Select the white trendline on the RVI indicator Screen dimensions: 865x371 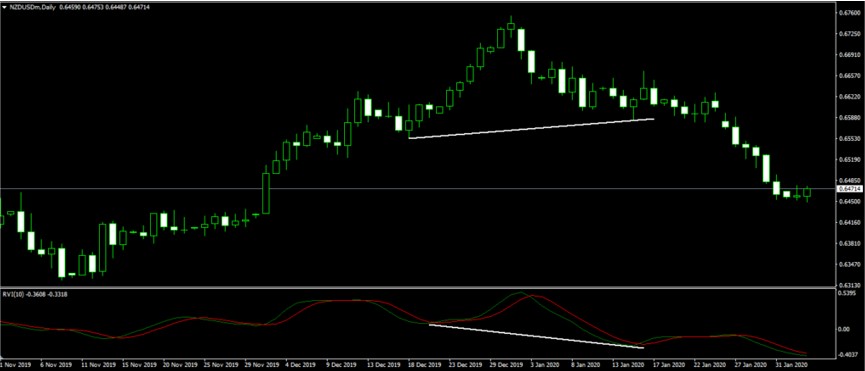coord(536,336)
